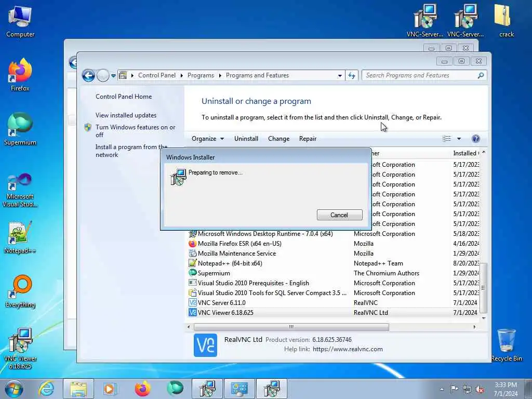This screenshot has width=532, height=399.
Task: Select Notepad++ (64-bit x64) entry
Action: click(333, 263)
